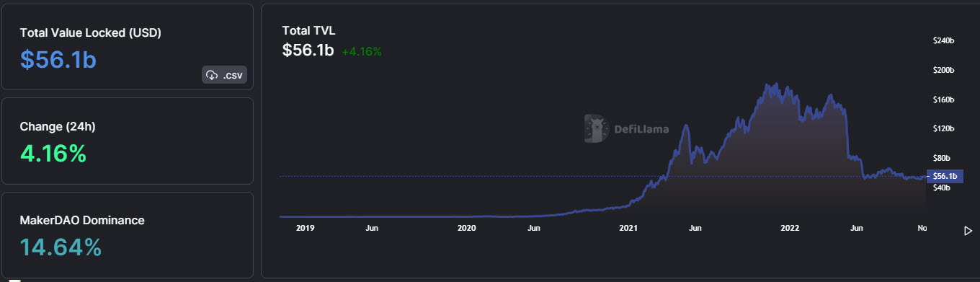This screenshot has width=980, height=282.
Task: Click the $120b y-axis label
Action: (943, 129)
